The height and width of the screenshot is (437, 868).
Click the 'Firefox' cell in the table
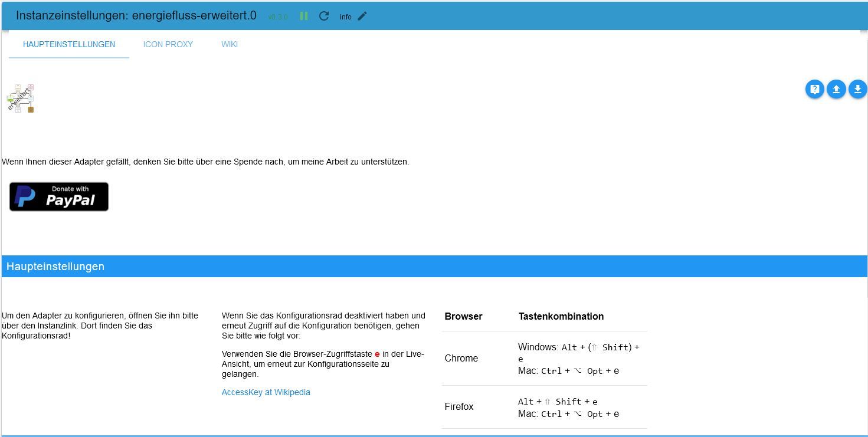[459, 406]
